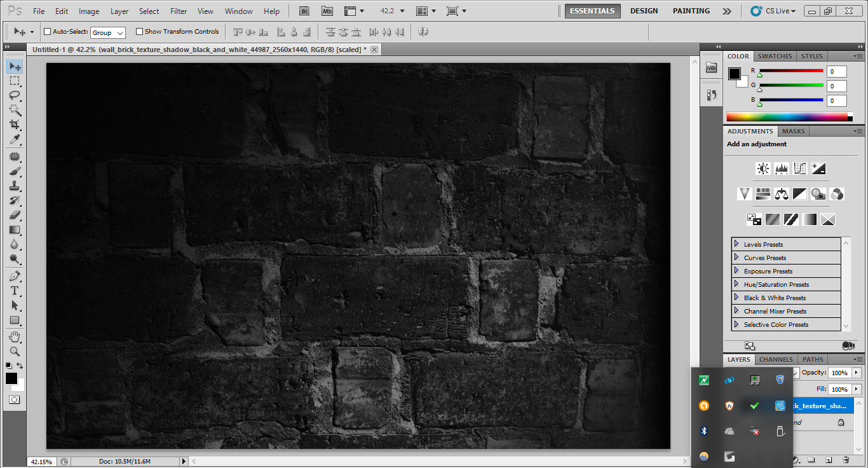The height and width of the screenshot is (468, 868).
Task: Open CS Live services
Action: [x=773, y=11]
